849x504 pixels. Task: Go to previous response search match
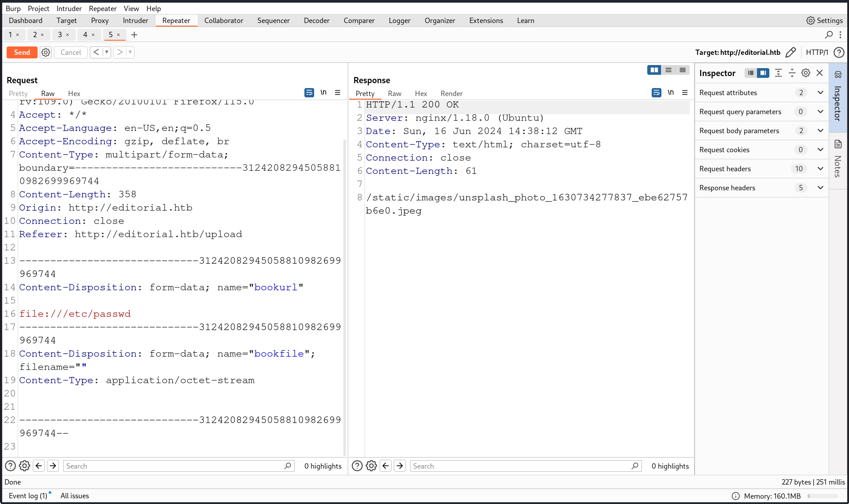[x=386, y=466]
